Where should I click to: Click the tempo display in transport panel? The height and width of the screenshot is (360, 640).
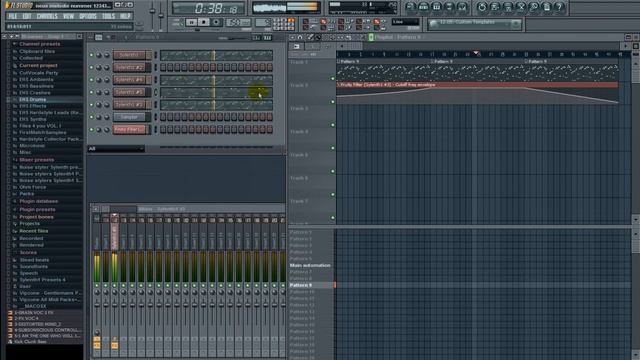coord(239,23)
